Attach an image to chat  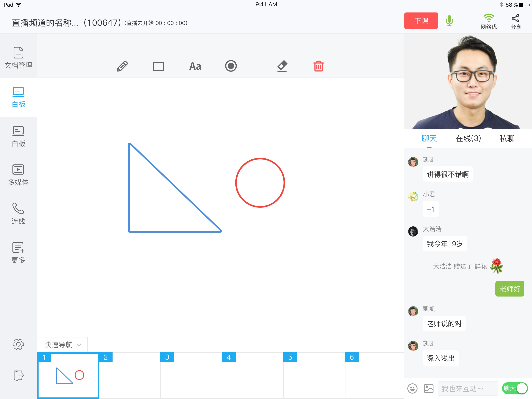tap(429, 388)
